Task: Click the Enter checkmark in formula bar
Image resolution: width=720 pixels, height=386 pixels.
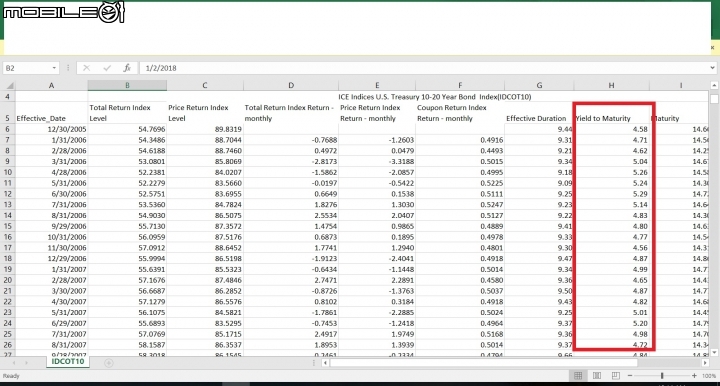Action: click(x=107, y=68)
